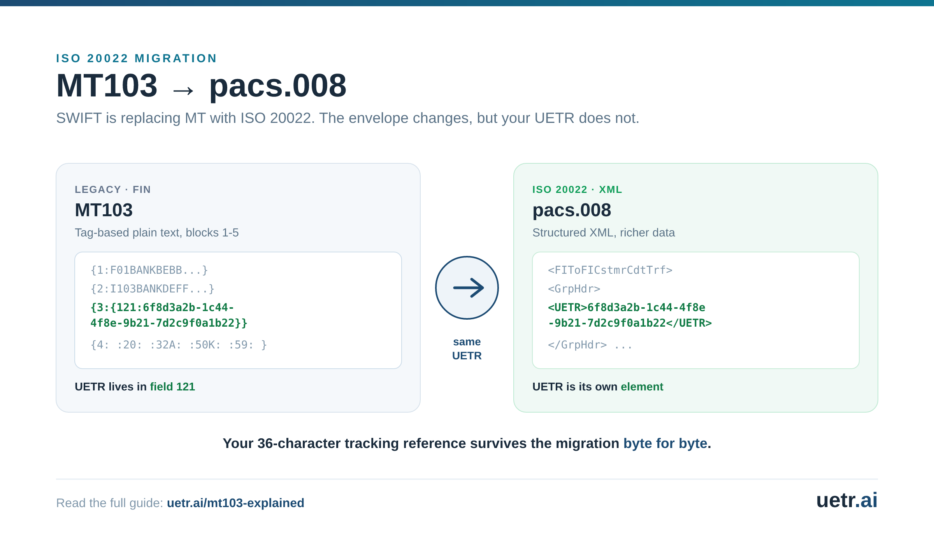Click 'Tag-based plain text, blocks 1-5' description
The height and width of the screenshot is (560, 934).
[157, 233]
